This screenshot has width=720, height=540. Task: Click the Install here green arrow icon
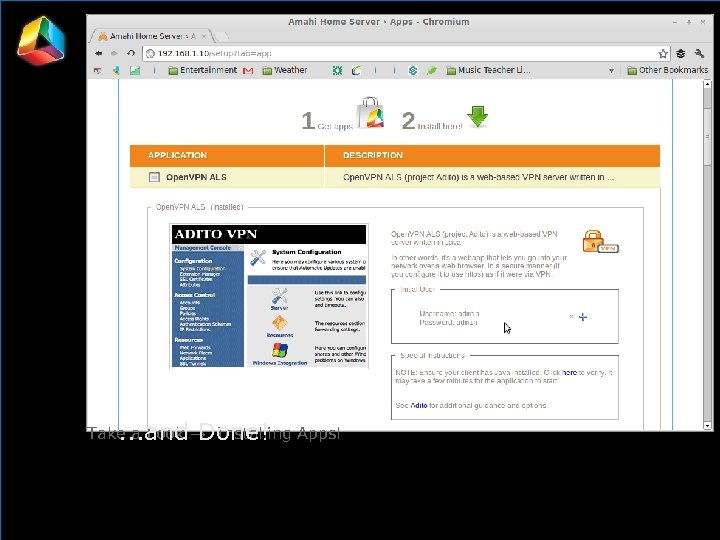pyautogui.click(x=478, y=116)
